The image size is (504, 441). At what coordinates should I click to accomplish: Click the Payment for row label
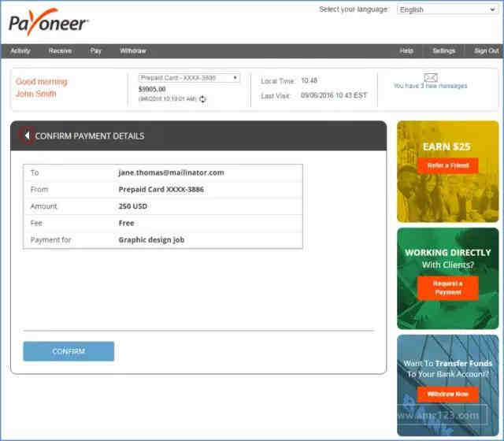[50, 239]
